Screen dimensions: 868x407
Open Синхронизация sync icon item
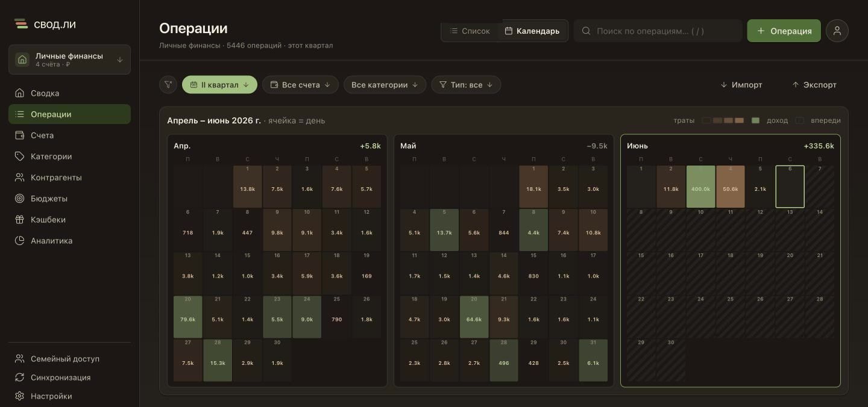tap(19, 377)
